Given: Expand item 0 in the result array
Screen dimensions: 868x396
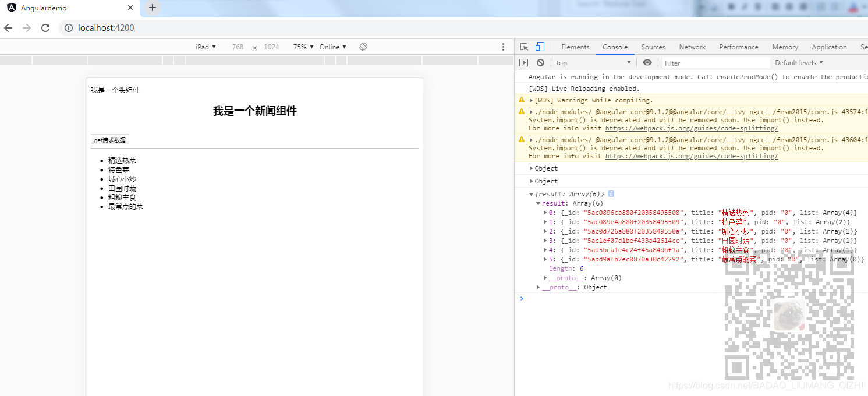Looking at the screenshot, I should [544, 213].
